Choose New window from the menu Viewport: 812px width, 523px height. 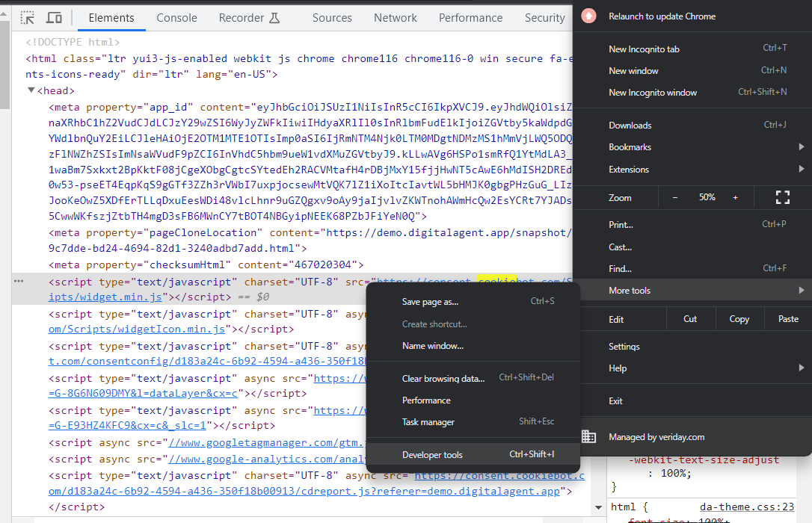tap(692, 71)
